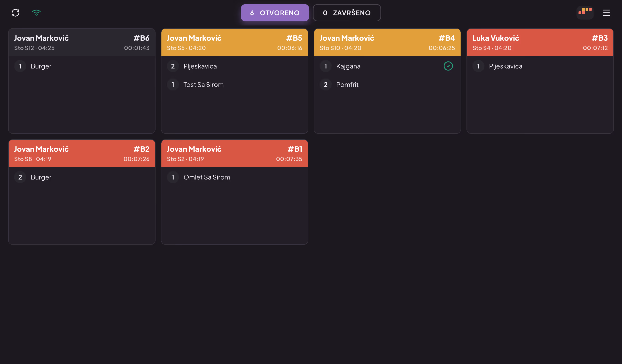Screen dimensions: 622x364
Task: Select Tost Sa Sirom item
Action: (x=235, y=85)
